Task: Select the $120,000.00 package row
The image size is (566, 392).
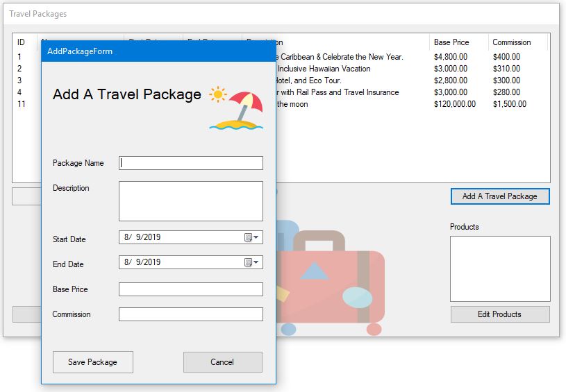Action: pyautogui.click(x=454, y=104)
